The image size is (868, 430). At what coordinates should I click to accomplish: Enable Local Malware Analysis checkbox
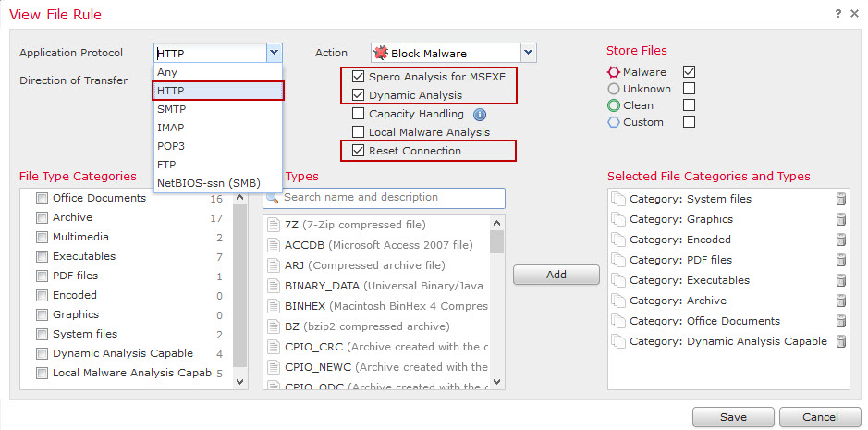click(359, 132)
